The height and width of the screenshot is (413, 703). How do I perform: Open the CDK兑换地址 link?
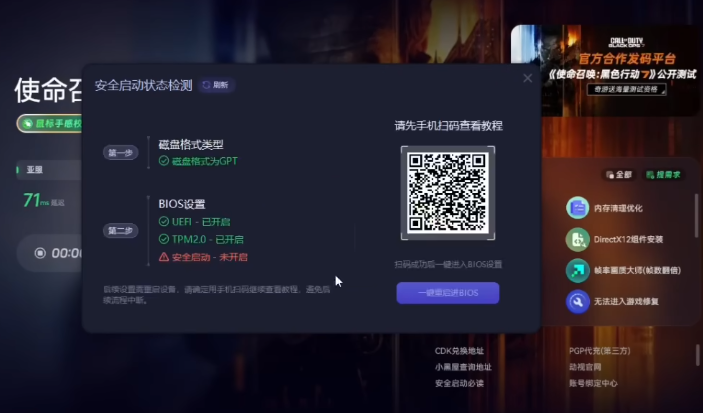[x=459, y=351]
